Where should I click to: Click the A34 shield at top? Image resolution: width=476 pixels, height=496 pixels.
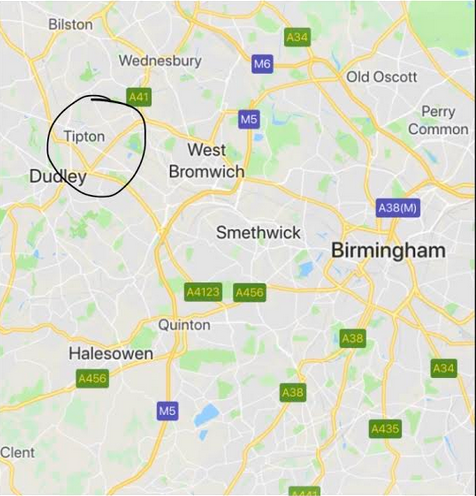297,37
